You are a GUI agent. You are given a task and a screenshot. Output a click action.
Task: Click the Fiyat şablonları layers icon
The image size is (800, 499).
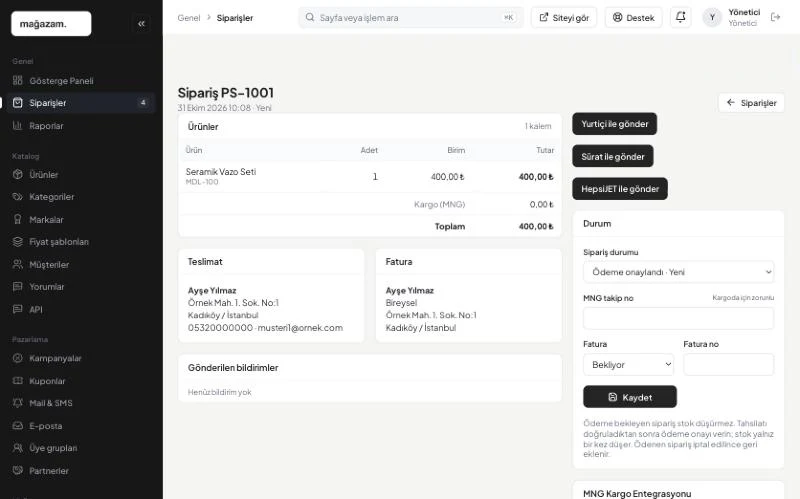click(x=18, y=242)
